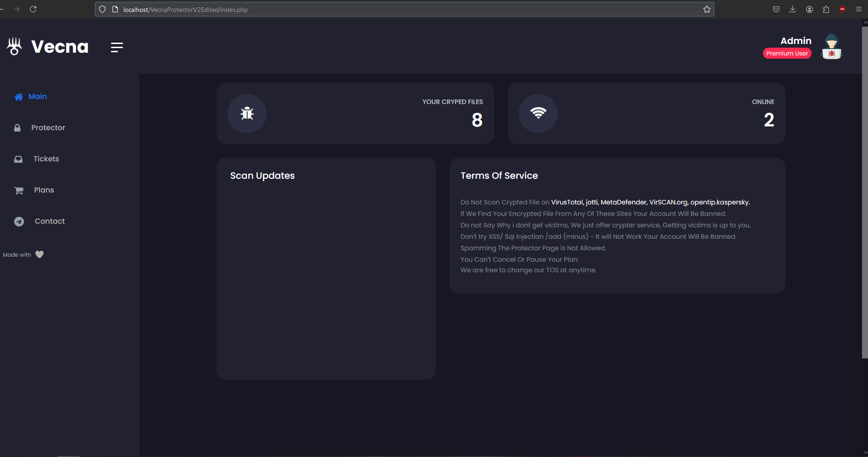868x457 pixels.
Task: Open the browser account icon
Action: coord(809,9)
